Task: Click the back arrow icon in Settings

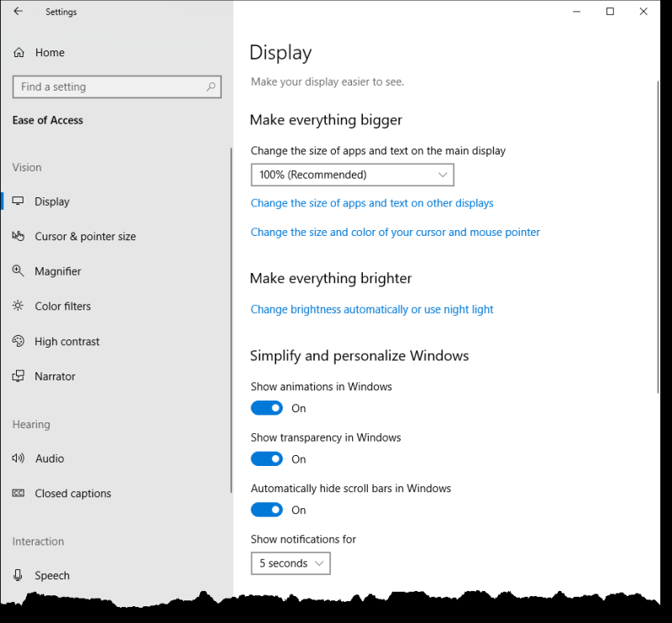Action: point(18,12)
